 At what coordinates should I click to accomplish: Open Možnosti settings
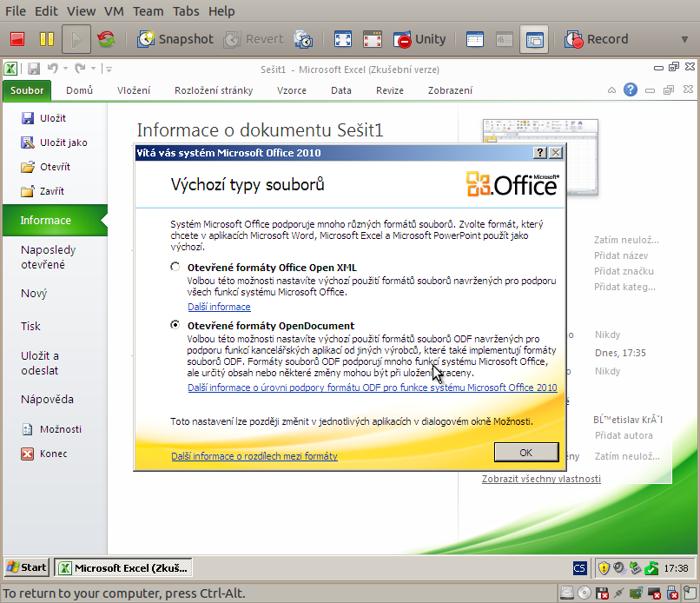pos(51,429)
